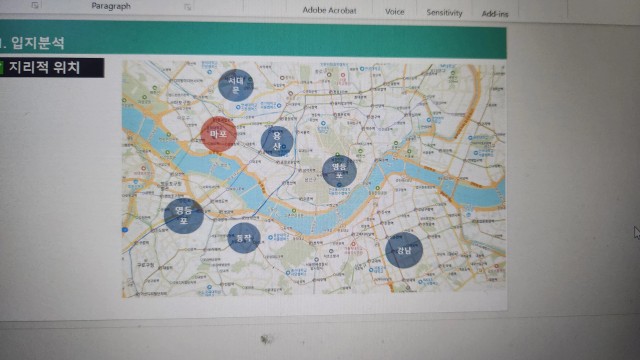This screenshot has height=360, width=640.
Task: Select the red 마포 circle
Action: (x=218, y=134)
